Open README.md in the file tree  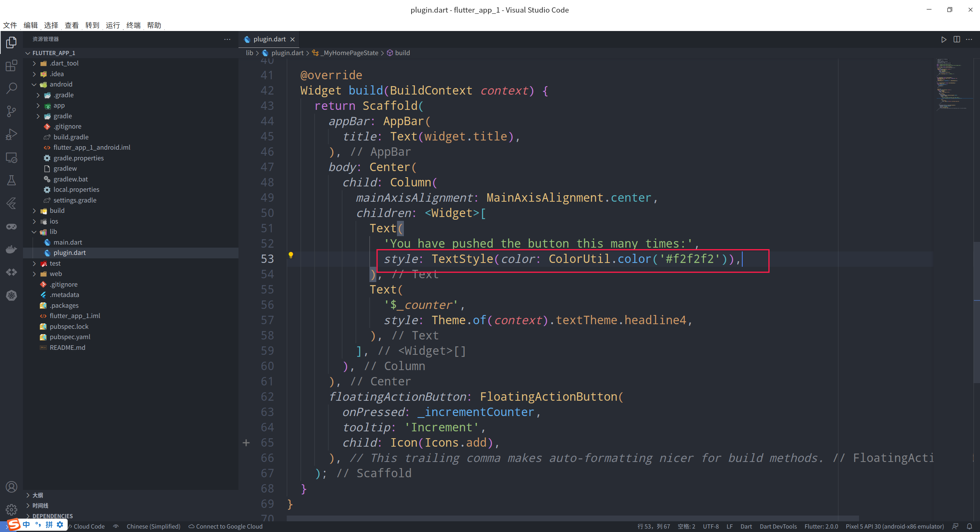point(67,348)
